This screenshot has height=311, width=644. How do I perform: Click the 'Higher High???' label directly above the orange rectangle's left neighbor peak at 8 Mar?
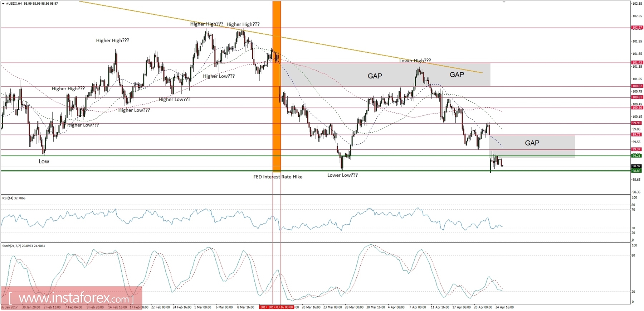click(x=243, y=24)
